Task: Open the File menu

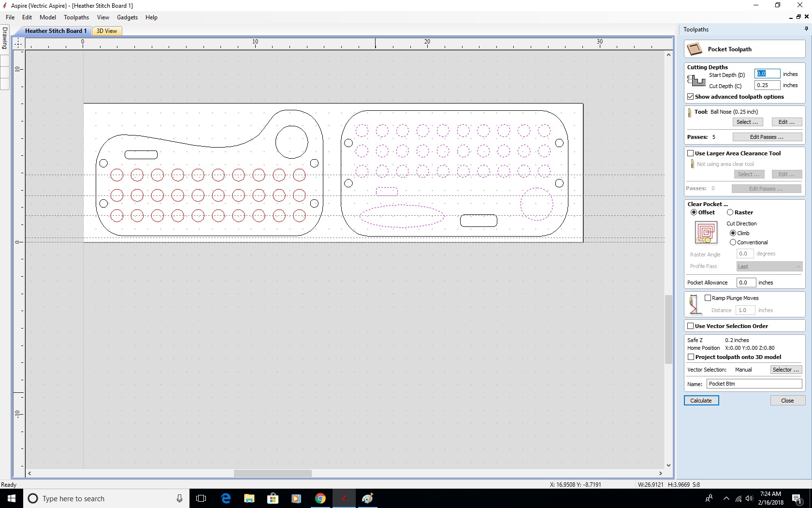Action: coord(10,17)
